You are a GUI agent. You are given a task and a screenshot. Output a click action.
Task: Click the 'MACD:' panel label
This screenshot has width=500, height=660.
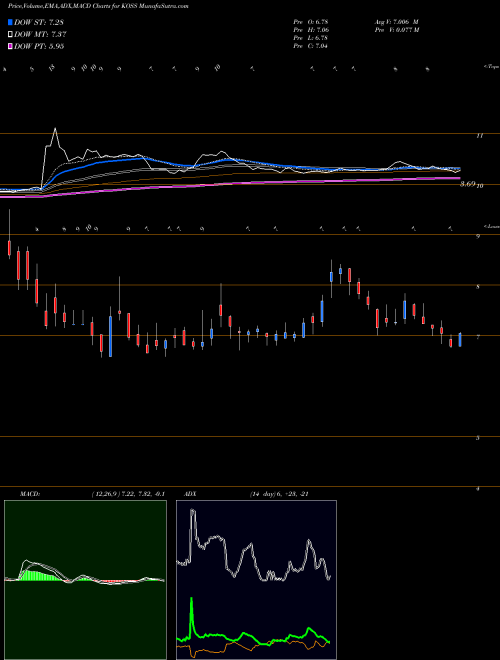30,494
